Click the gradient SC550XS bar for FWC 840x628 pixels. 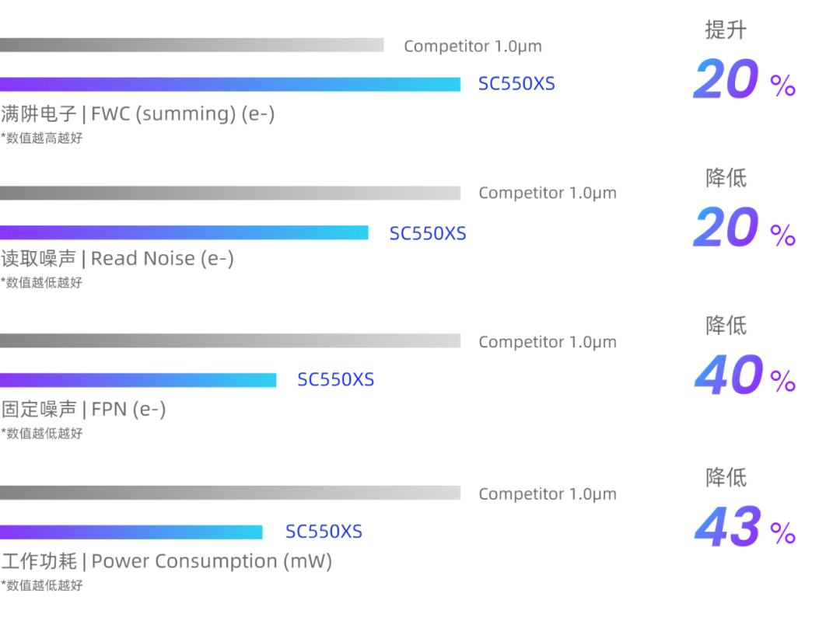click(x=230, y=85)
